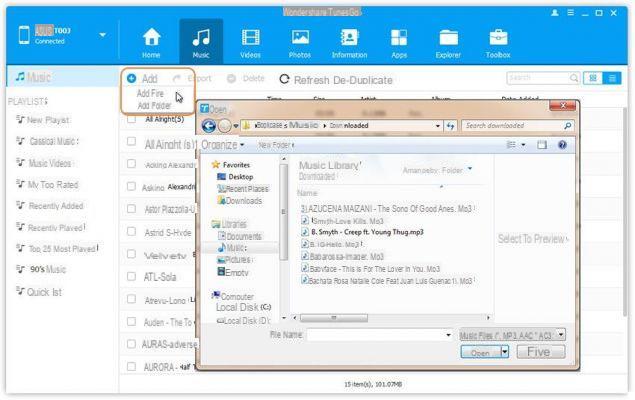Switch to list view icon

coord(612,78)
